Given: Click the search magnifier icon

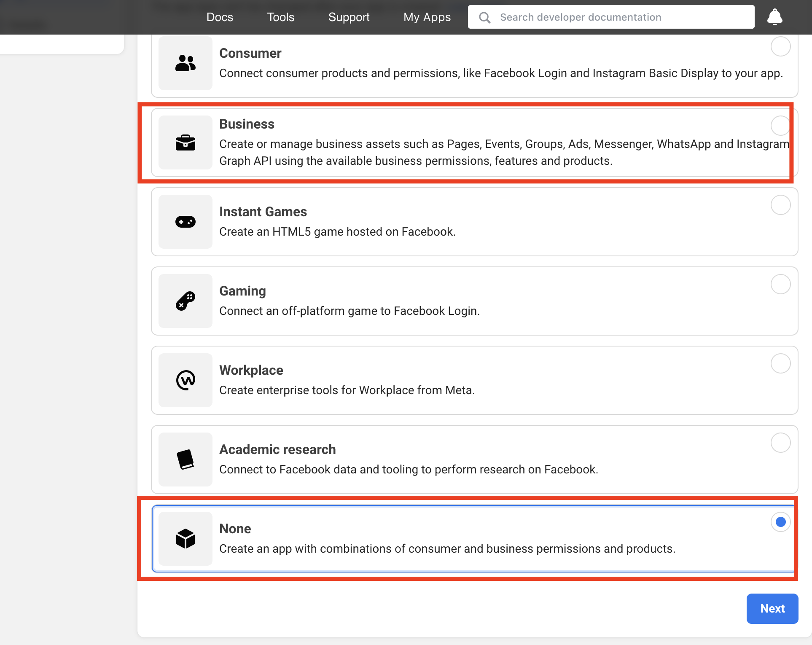Looking at the screenshot, I should click(485, 17).
